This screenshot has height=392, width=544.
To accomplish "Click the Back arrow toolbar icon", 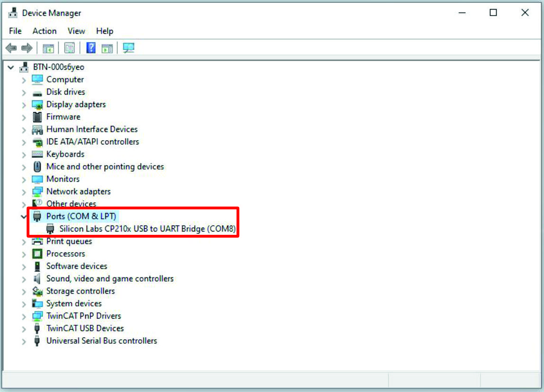I will click(x=11, y=48).
